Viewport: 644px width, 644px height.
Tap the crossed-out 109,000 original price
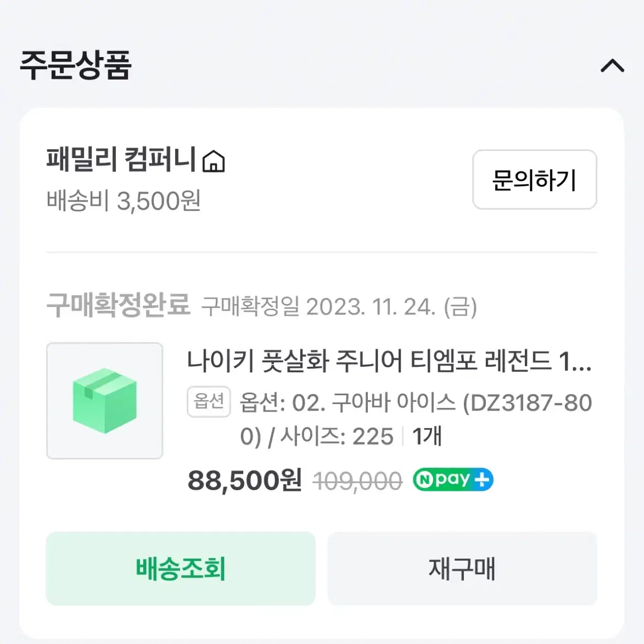point(358,480)
